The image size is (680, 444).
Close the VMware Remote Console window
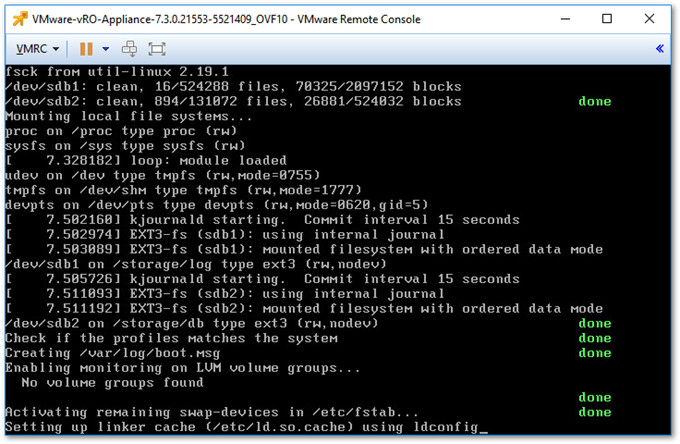649,19
